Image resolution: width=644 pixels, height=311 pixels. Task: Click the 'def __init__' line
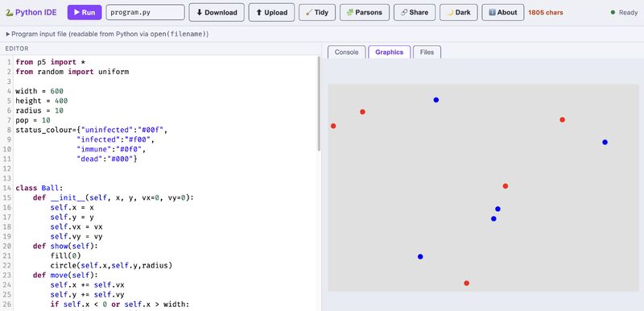click(x=113, y=197)
